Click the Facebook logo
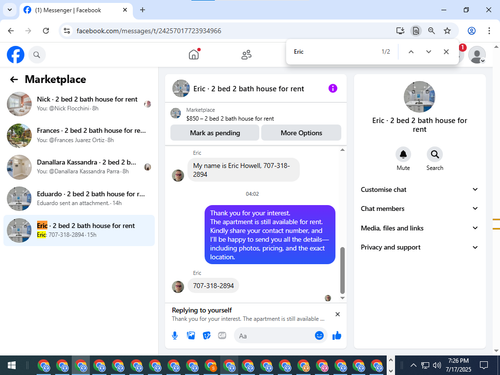Screen dimensions: 500x375 15,55
